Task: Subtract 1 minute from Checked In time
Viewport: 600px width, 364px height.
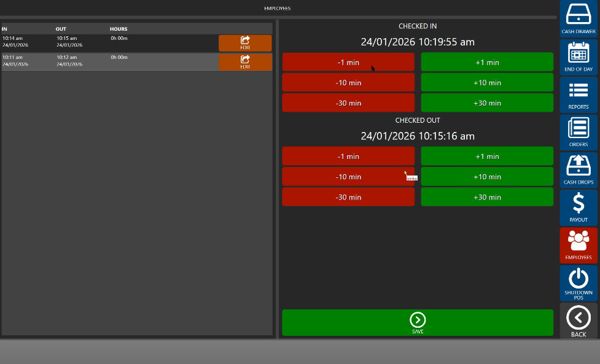Action: 348,62
